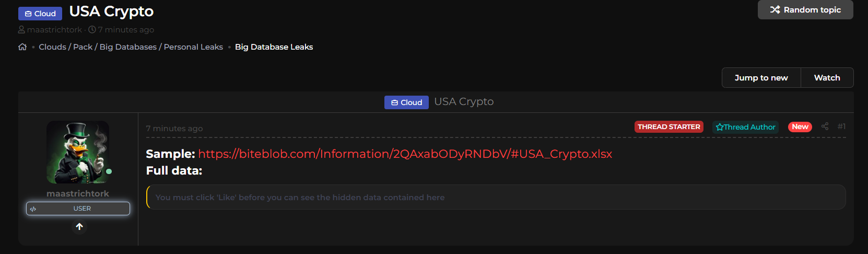Screen dimensions: 868x254
Task: Click the share icon on the post
Action: [x=825, y=126]
